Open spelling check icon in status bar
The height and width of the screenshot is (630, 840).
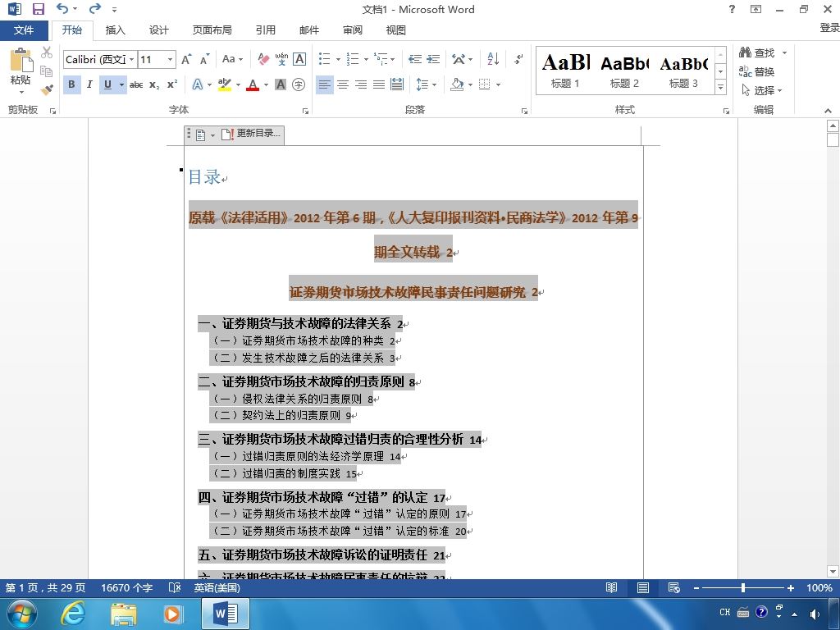175,587
